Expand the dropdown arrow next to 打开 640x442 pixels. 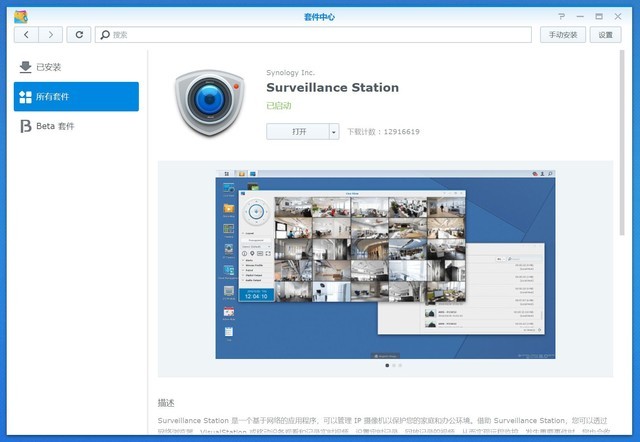click(x=334, y=132)
